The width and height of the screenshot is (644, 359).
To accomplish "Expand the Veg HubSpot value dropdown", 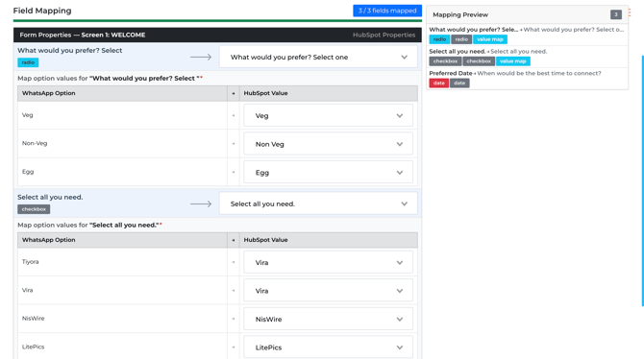I will tap(328, 116).
